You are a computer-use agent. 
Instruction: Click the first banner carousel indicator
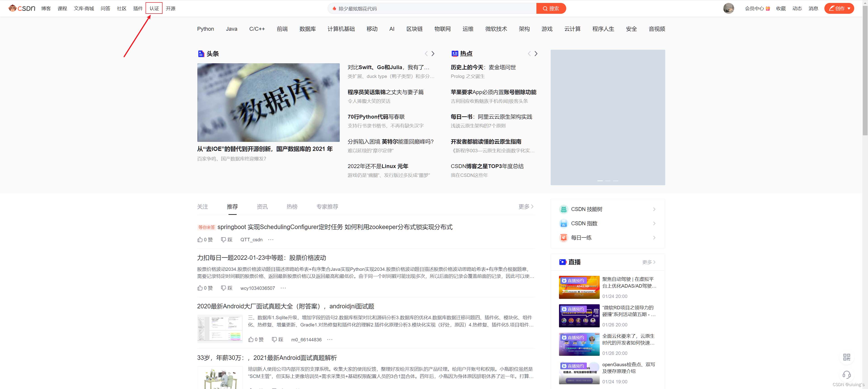(600, 181)
